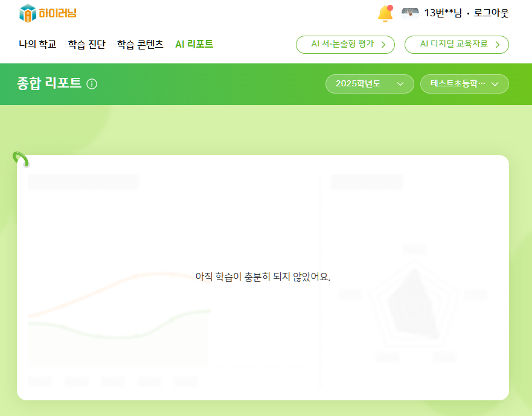532x416 pixels.
Task: Click the 로그아웃 link
Action: [x=491, y=13]
